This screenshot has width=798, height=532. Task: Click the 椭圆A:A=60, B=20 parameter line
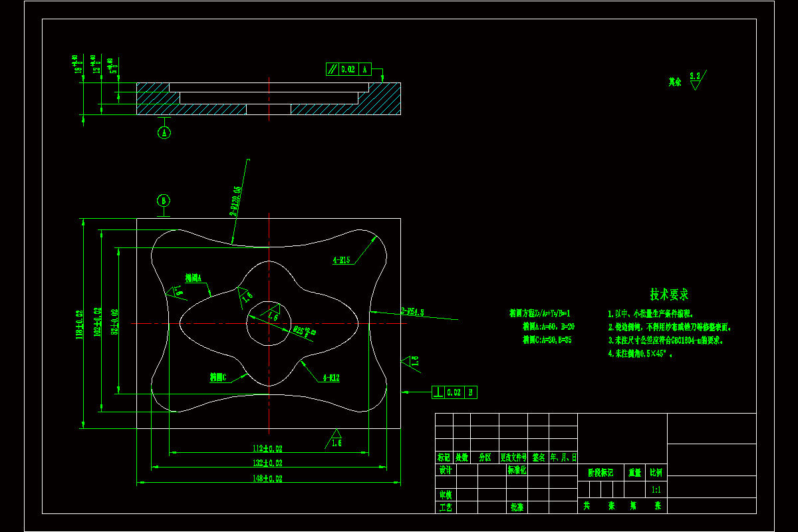[x=549, y=327]
